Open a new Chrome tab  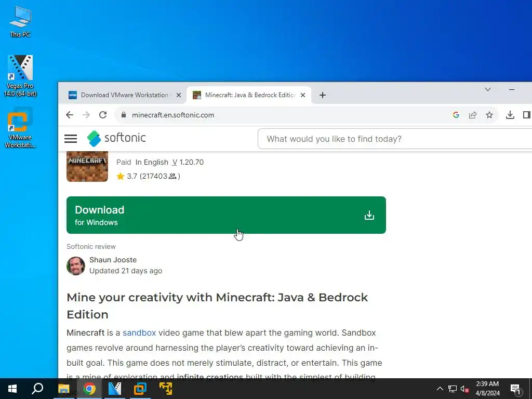tap(323, 96)
